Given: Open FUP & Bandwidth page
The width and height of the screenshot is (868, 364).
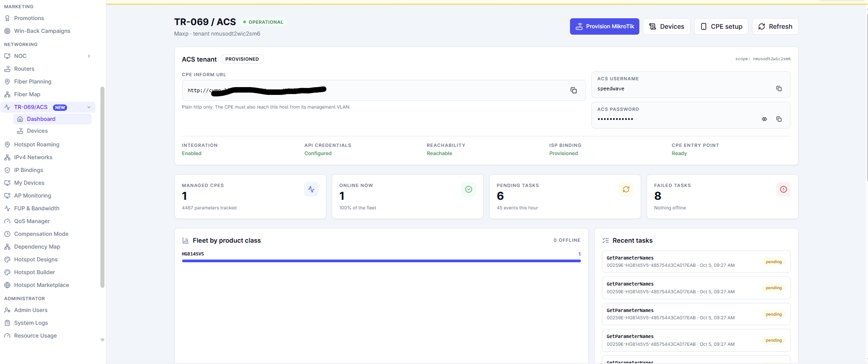Looking at the screenshot, I should [37, 208].
